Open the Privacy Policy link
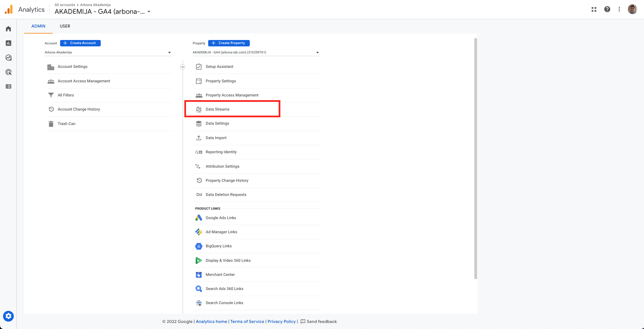This screenshot has height=329, width=644. [x=282, y=322]
